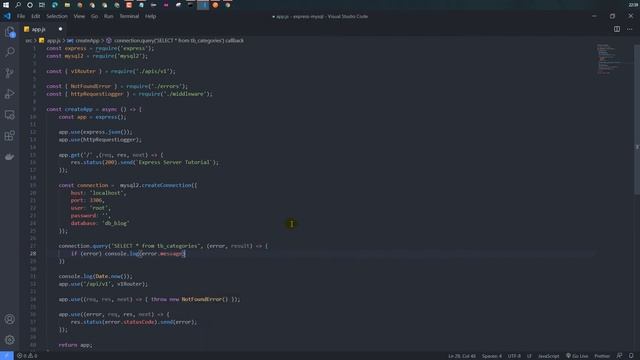Image resolution: width=640 pixels, height=360 pixels.
Task: Click the mysql2.createConnection call
Action: (x=157, y=185)
